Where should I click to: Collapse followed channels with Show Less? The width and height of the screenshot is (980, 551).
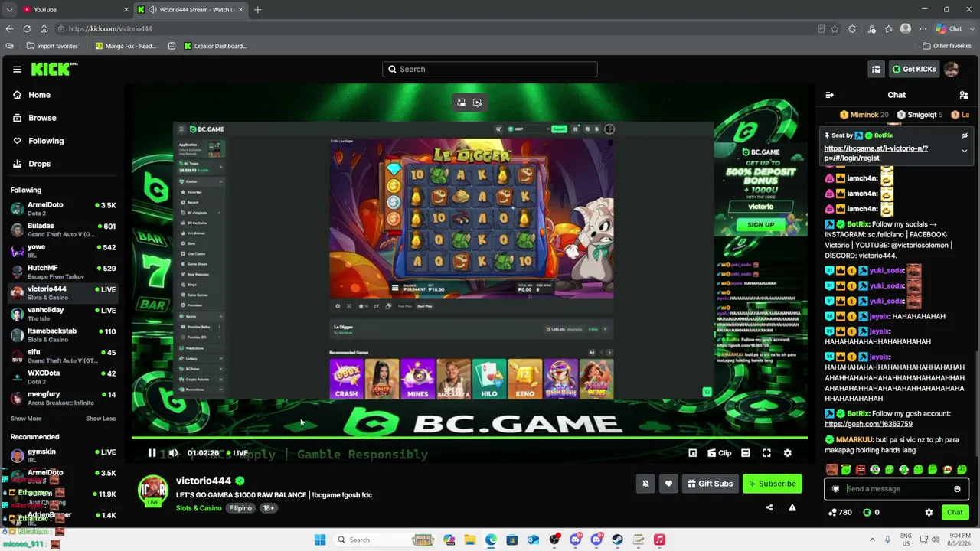point(100,419)
